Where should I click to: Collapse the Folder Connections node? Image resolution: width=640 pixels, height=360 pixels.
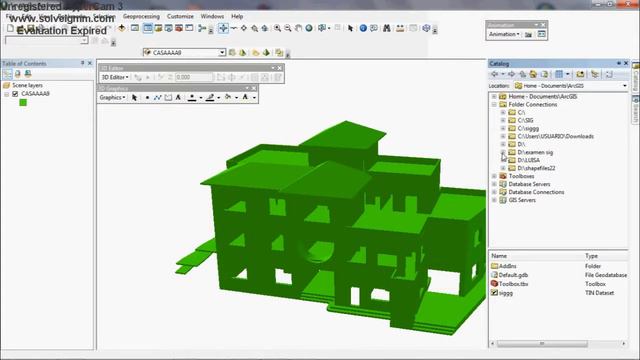(x=494, y=104)
